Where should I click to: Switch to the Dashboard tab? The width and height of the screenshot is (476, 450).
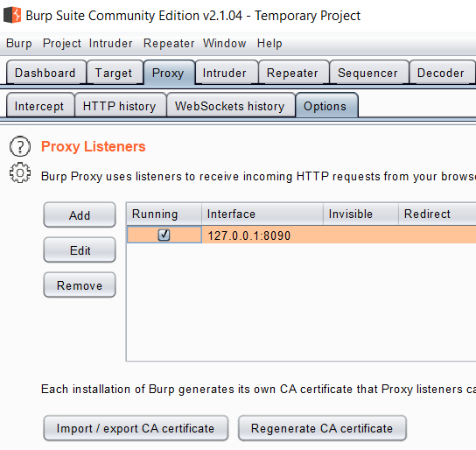[46, 73]
